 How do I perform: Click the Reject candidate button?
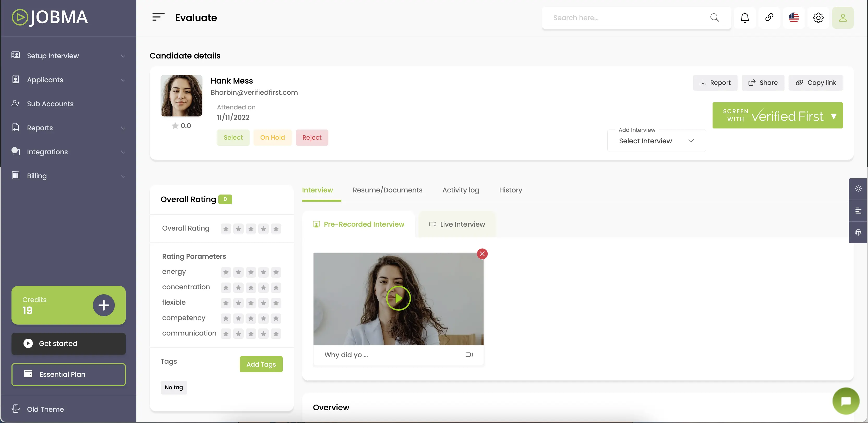pos(312,138)
